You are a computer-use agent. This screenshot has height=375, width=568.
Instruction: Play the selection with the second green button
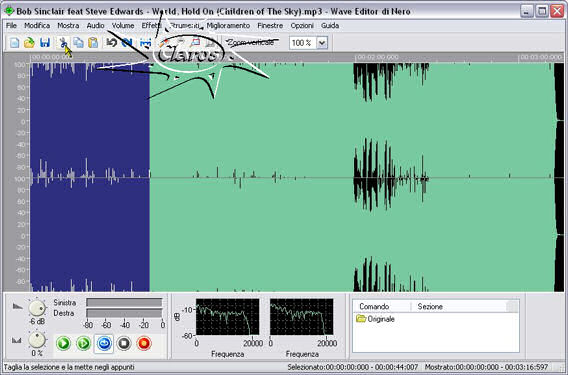coord(84,343)
